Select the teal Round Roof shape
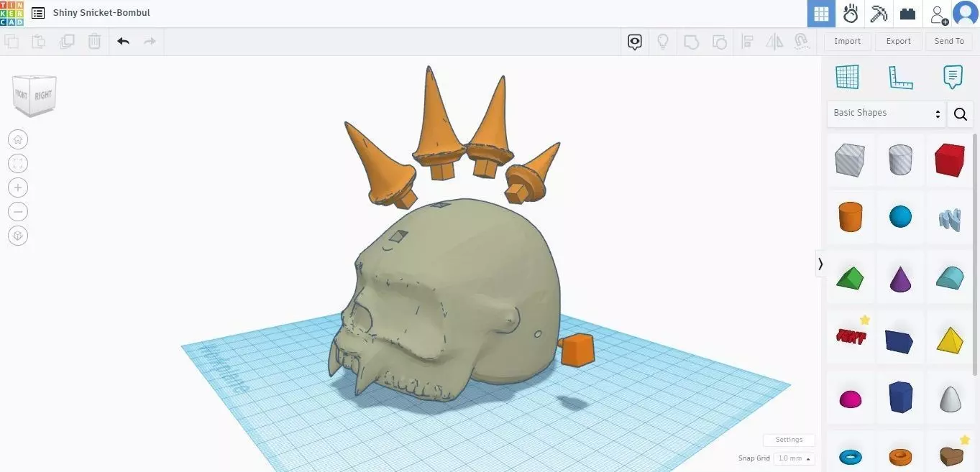Viewport: 980px width, 472px height. pyautogui.click(x=950, y=278)
